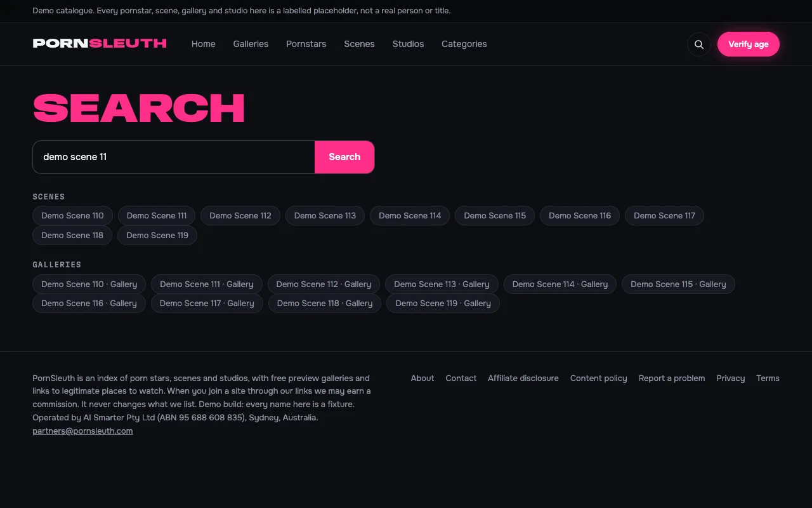View the Affiliate disclosure footer link
The height and width of the screenshot is (508, 812).
pyautogui.click(x=523, y=378)
